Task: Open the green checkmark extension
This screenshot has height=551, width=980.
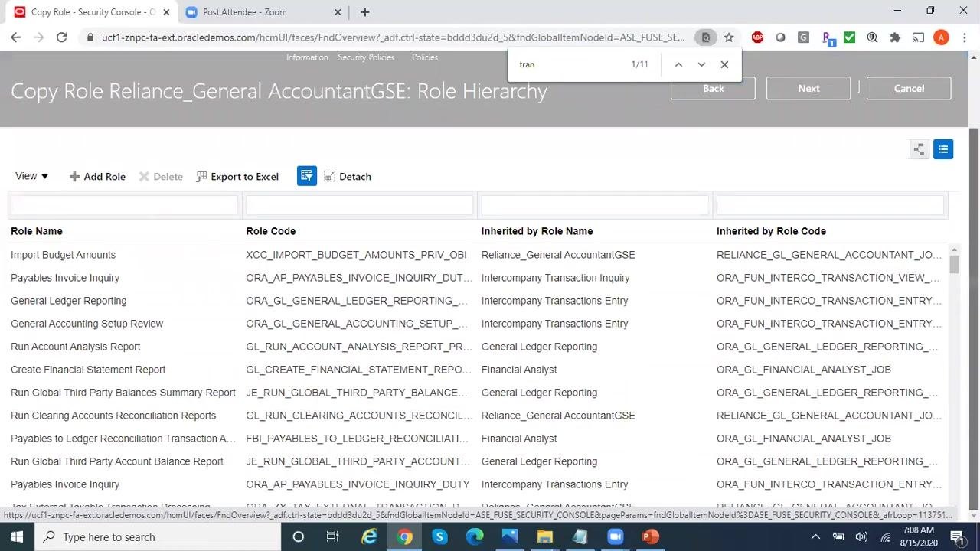Action: point(849,37)
